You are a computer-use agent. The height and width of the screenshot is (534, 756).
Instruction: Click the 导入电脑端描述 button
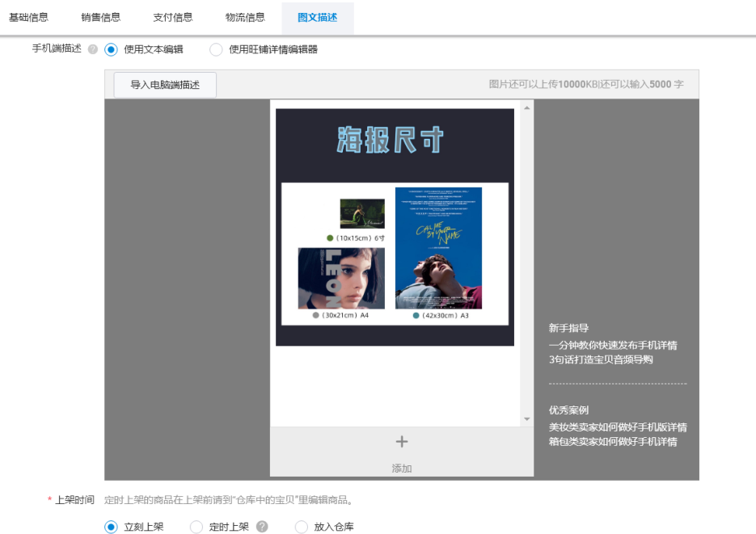pos(165,85)
